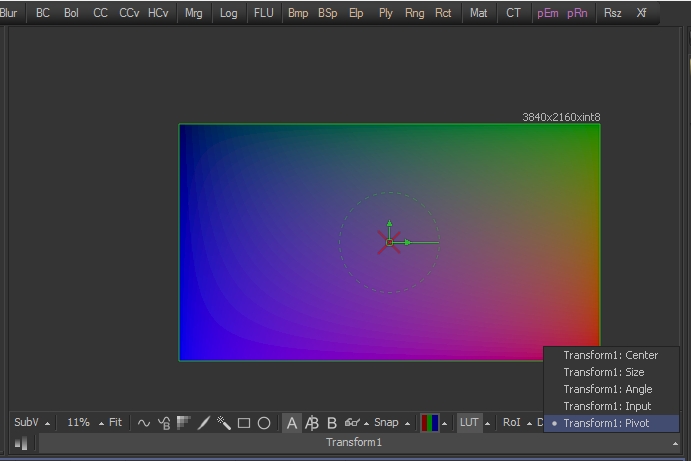The width and height of the screenshot is (691, 461).
Task: Click the circle shape icon
Action: 264,423
